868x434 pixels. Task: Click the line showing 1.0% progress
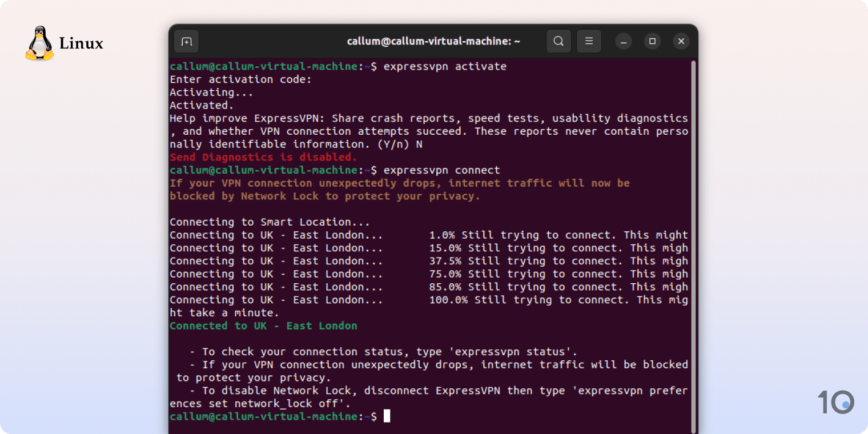[429, 235]
